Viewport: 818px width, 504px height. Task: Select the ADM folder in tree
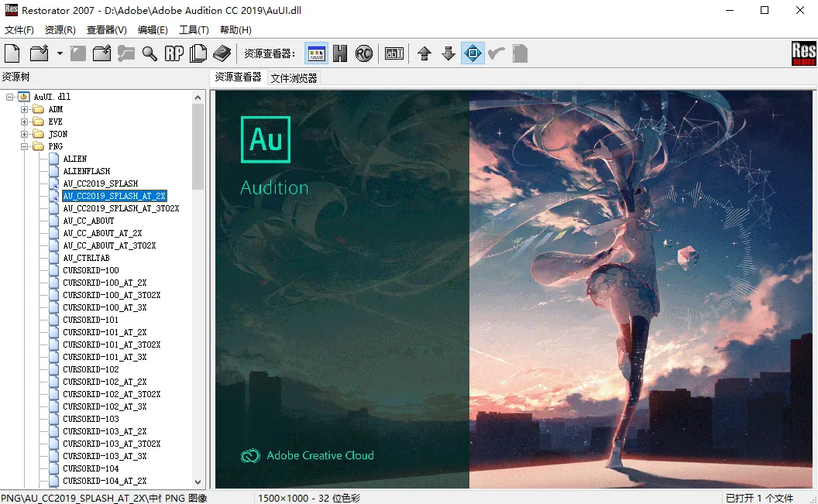click(55, 109)
